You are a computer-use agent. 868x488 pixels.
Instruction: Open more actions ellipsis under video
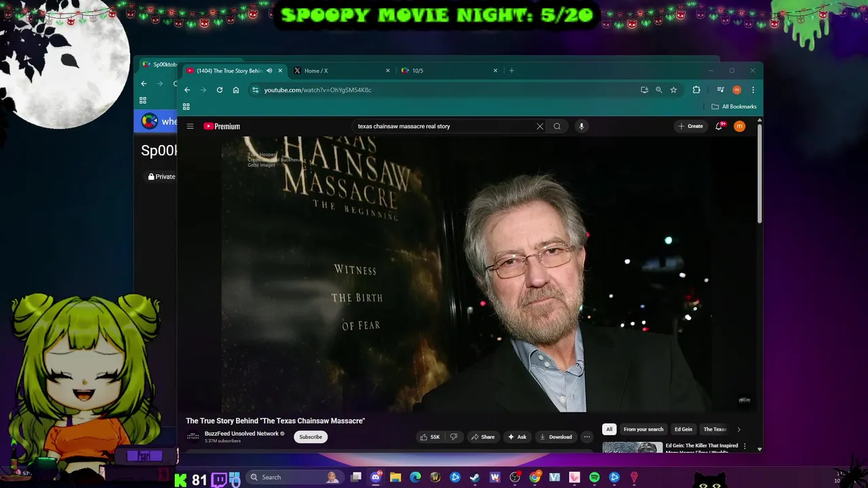(x=587, y=437)
